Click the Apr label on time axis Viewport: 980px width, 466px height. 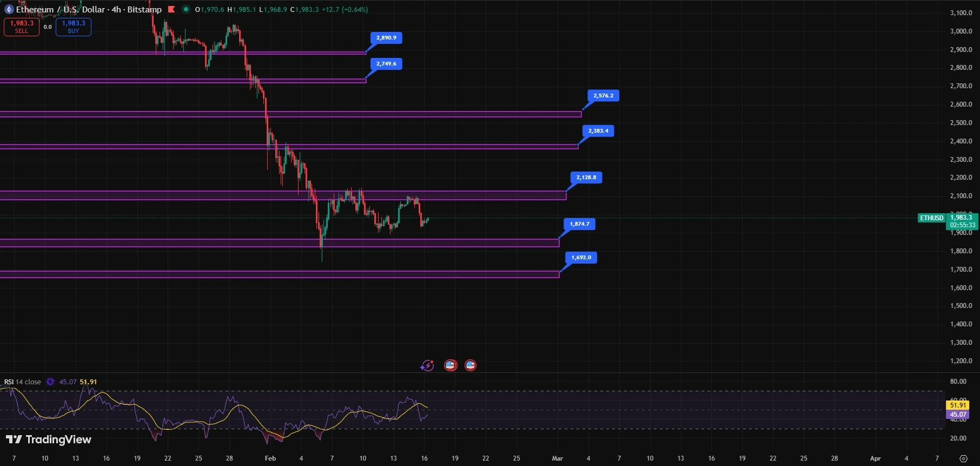(x=875, y=458)
